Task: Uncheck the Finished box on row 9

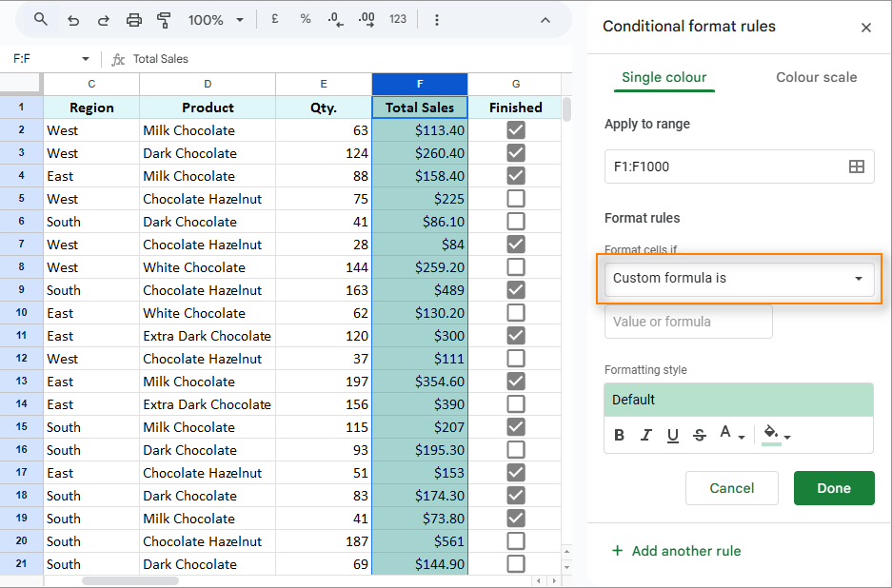Action: 515,290
